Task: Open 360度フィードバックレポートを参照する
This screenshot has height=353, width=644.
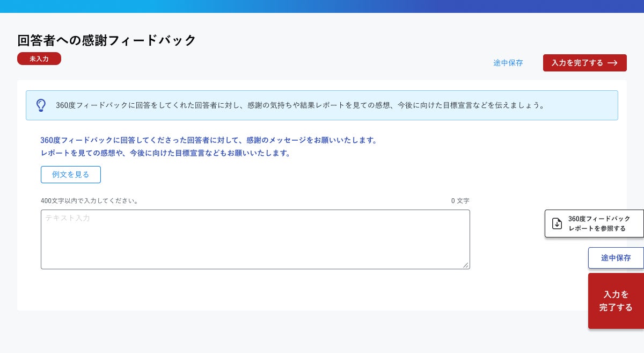Action: point(595,224)
